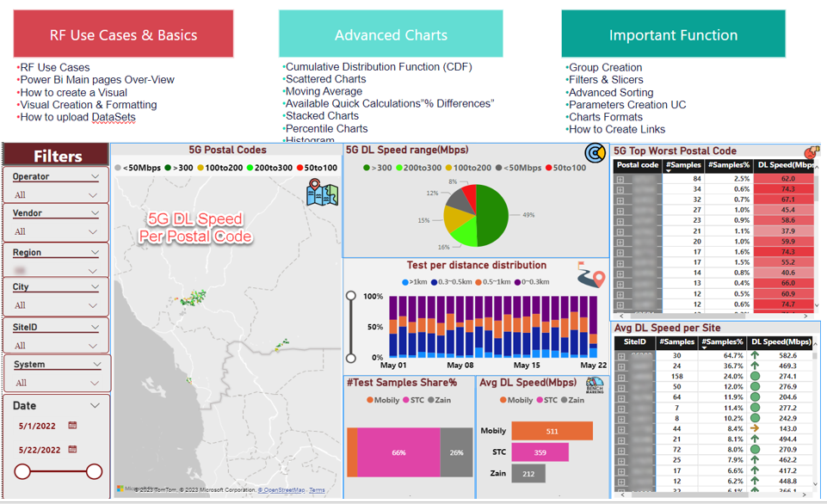Expand the first postal code row
This screenshot has height=504, width=827.
tap(620, 181)
